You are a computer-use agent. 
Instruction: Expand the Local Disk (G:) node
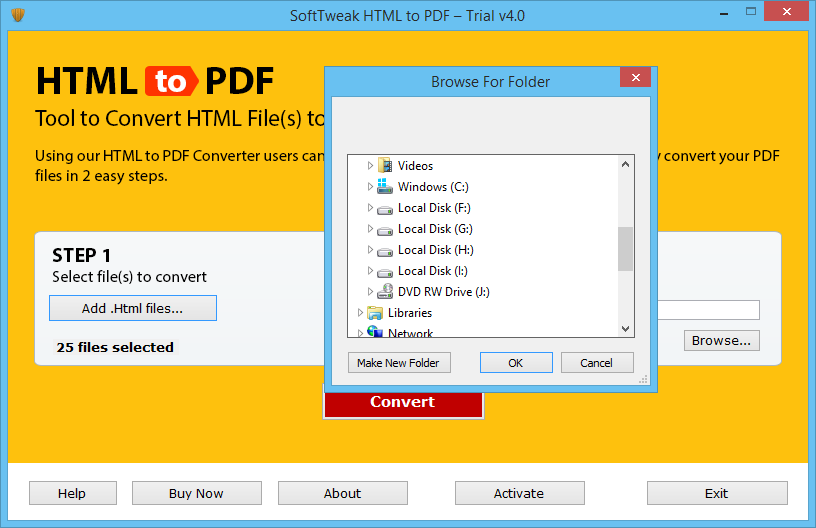(x=370, y=228)
